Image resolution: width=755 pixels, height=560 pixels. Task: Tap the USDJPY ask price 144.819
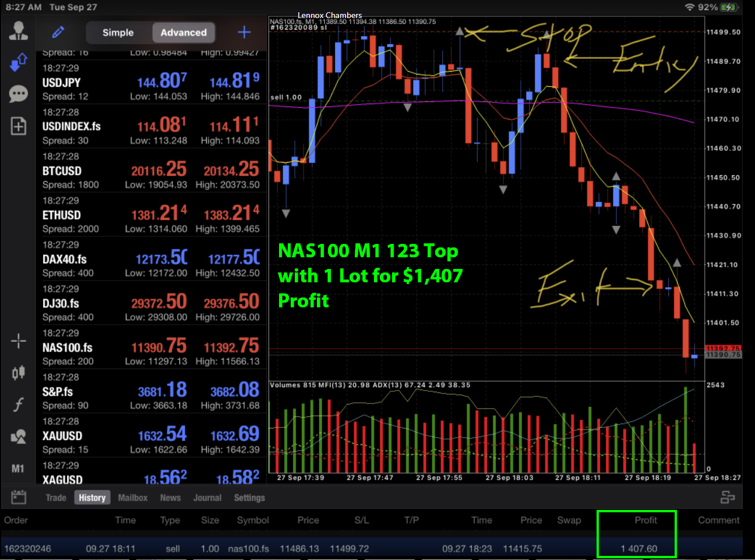pyautogui.click(x=234, y=80)
